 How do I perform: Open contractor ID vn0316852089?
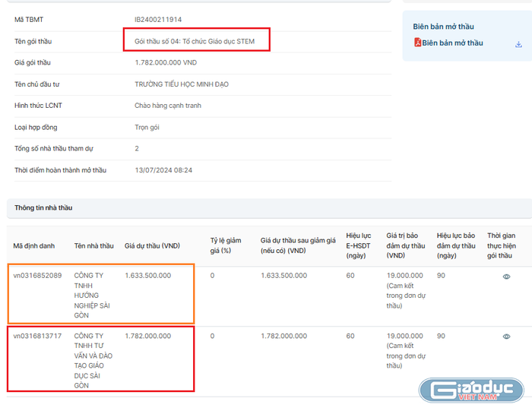pyautogui.click(x=37, y=275)
